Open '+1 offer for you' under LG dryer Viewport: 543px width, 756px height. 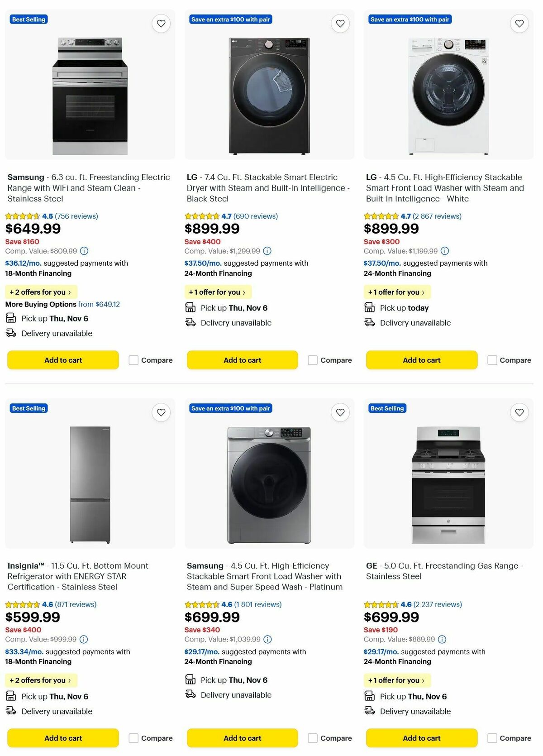coord(218,292)
